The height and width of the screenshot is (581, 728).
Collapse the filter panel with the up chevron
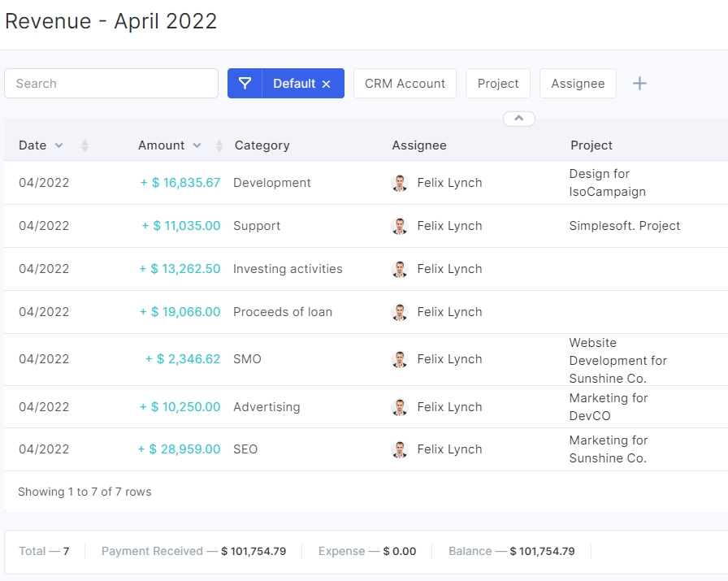click(x=518, y=119)
